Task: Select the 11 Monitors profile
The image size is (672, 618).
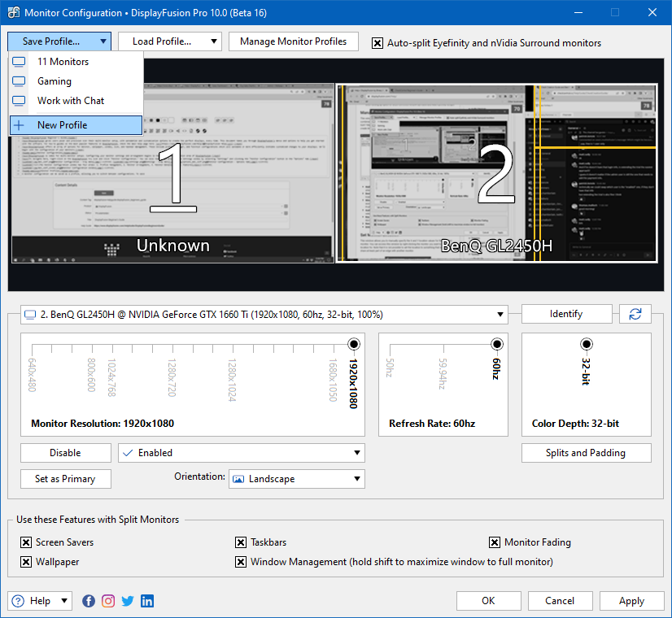Action: (76, 62)
